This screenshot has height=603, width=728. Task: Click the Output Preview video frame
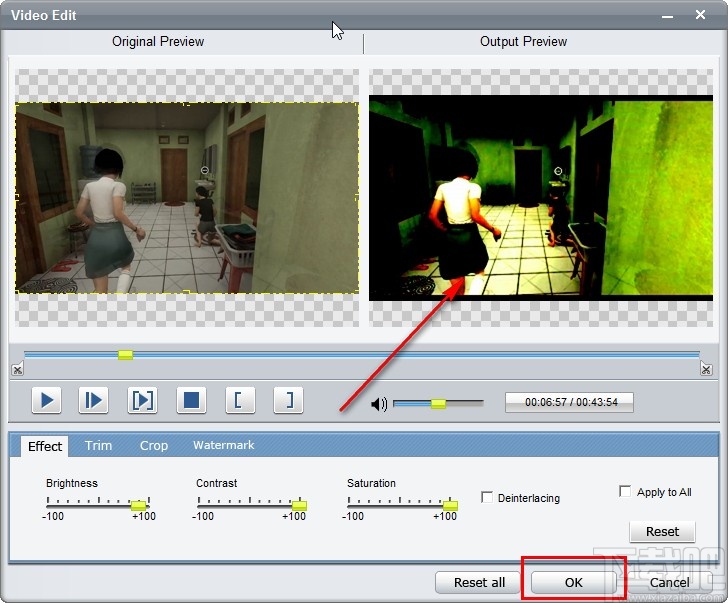coord(541,198)
